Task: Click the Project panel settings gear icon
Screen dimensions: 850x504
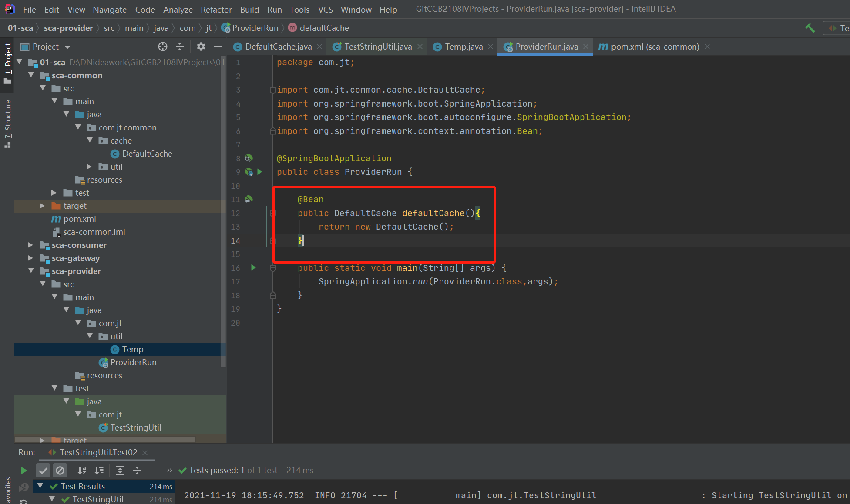Action: click(201, 47)
